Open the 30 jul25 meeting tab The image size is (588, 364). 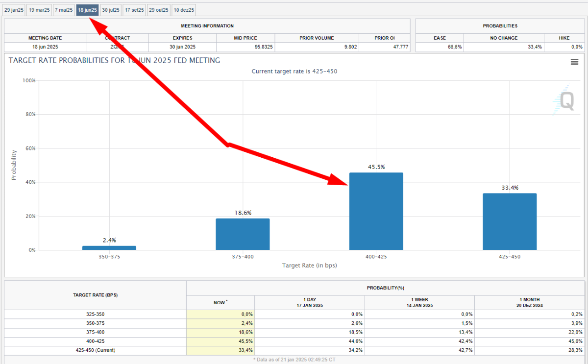111,10
